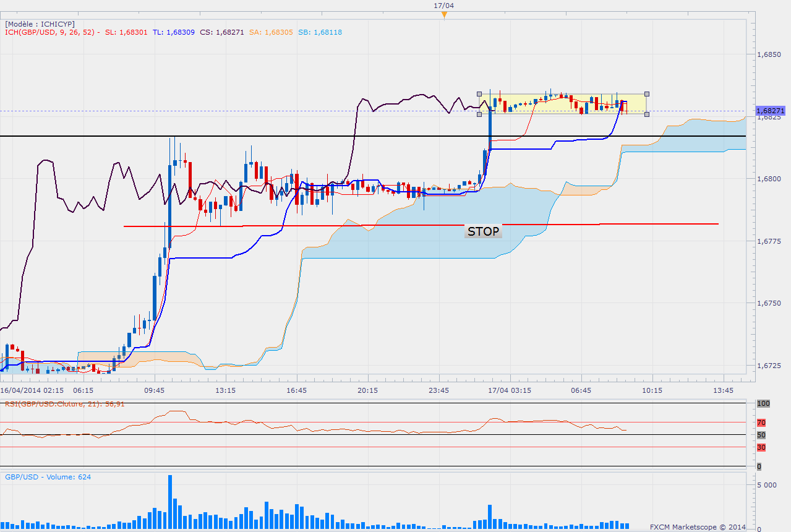This screenshot has width=791, height=532.
Task: Click the STOP label on the chart
Action: (x=483, y=231)
